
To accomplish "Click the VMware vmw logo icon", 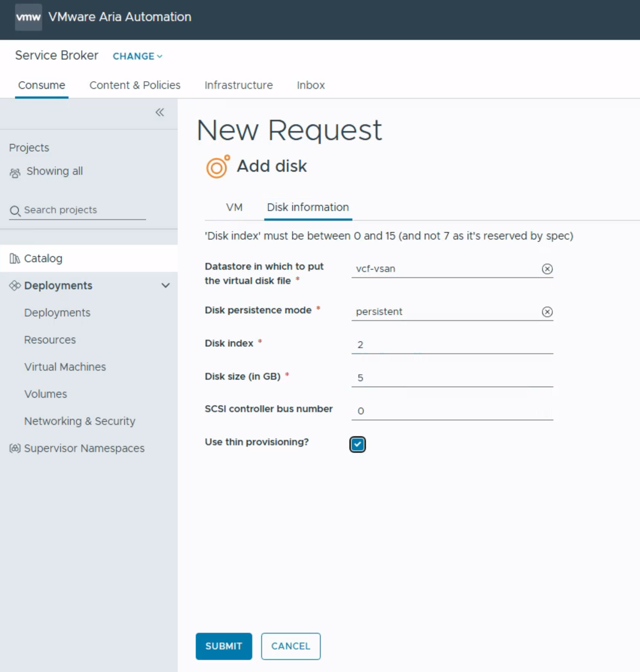I will [28, 17].
